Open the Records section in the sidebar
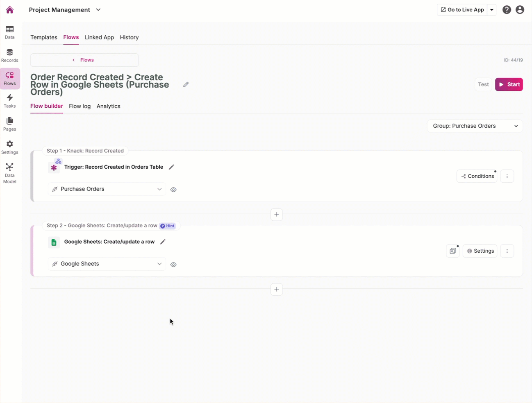This screenshot has height=403, width=532. [x=9, y=56]
